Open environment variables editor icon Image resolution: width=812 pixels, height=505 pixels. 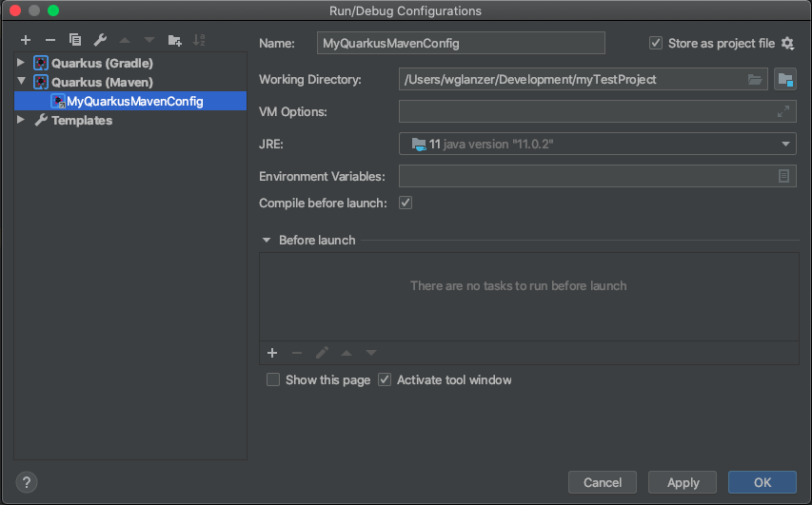pos(783,176)
